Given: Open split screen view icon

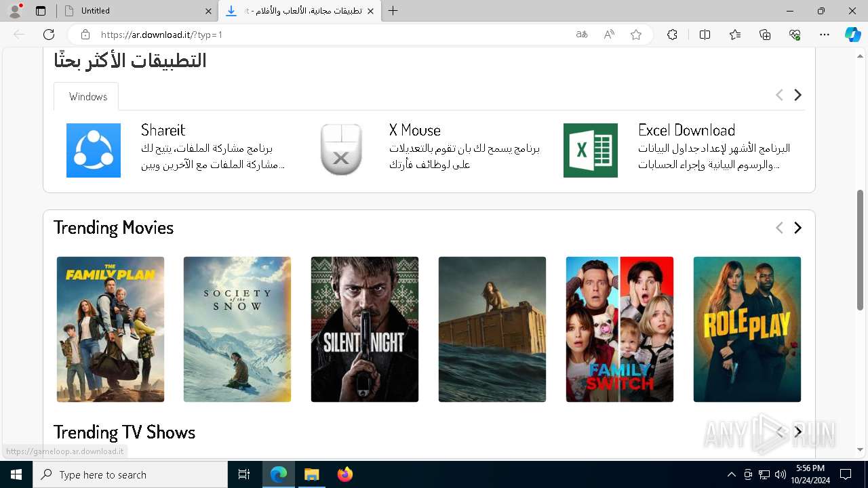Looking at the screenshot, I should [705, 35].
